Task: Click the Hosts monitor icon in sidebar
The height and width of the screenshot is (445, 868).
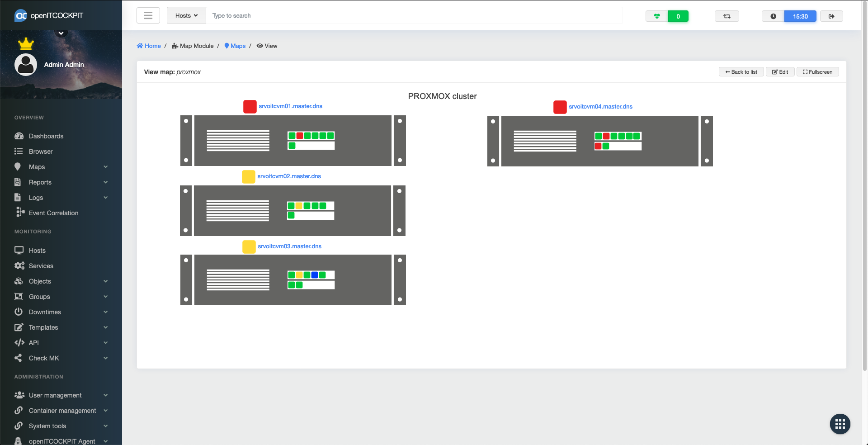Action: 19,250
